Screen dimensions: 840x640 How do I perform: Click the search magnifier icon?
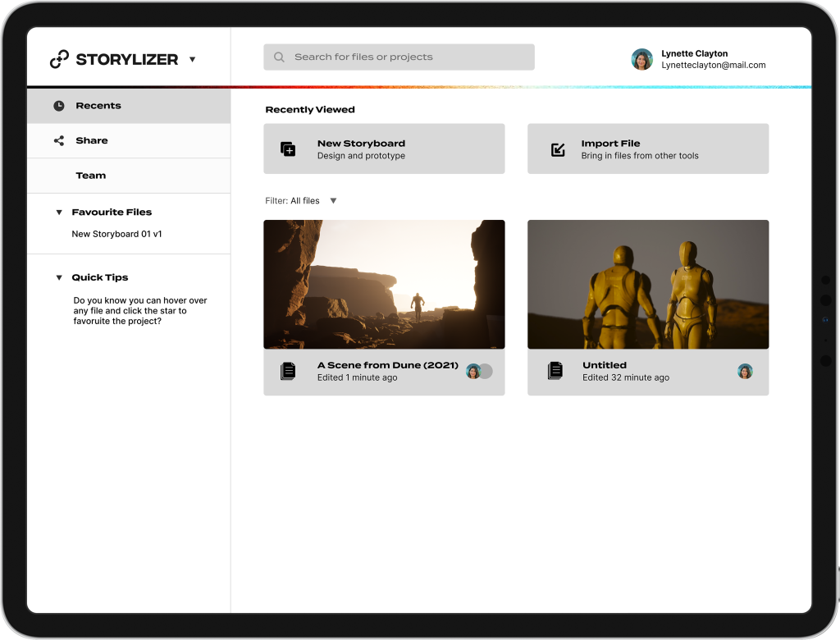click(x=279, y=57)
